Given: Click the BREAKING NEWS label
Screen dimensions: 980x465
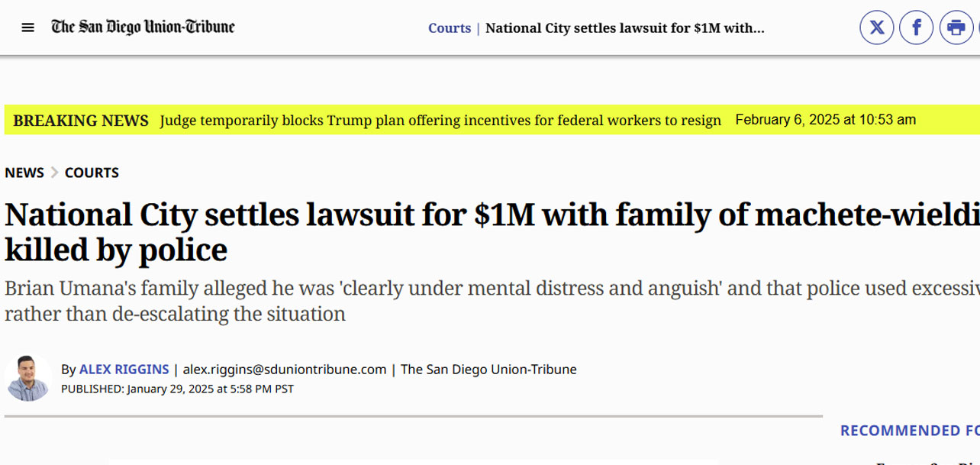Looking at the screenshot, I should click(81, 121).
